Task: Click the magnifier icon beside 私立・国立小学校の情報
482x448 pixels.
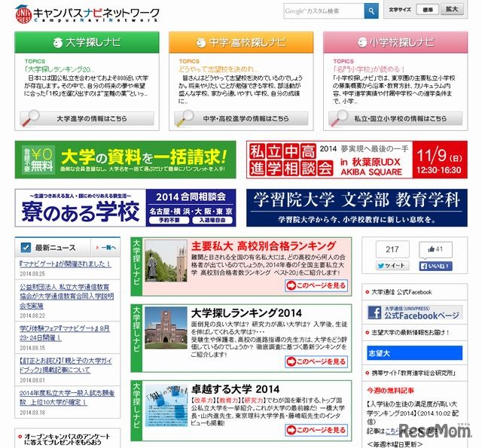Action: pos(339,118)
